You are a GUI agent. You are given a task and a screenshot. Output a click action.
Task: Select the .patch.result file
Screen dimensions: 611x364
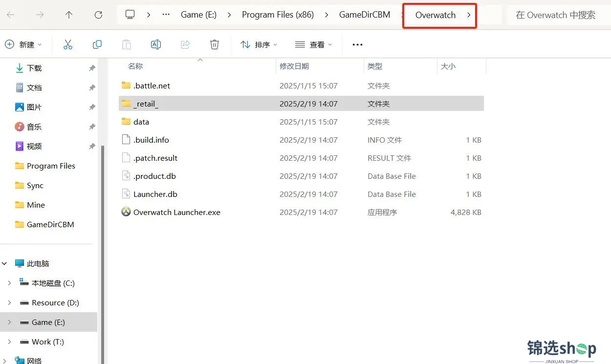[x=301, y=158]
